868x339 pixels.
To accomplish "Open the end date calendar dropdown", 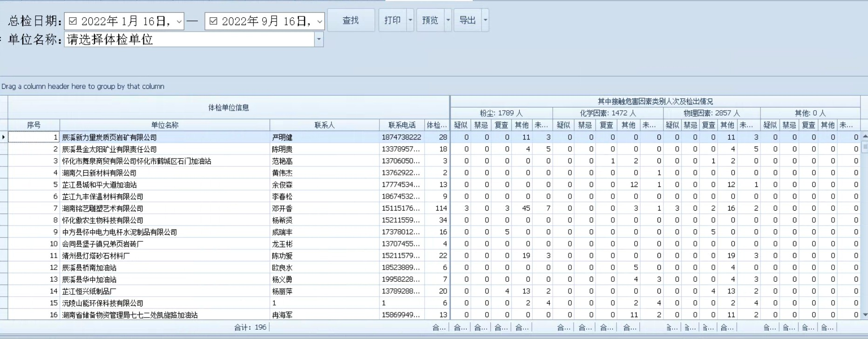I will coord(319,21).
